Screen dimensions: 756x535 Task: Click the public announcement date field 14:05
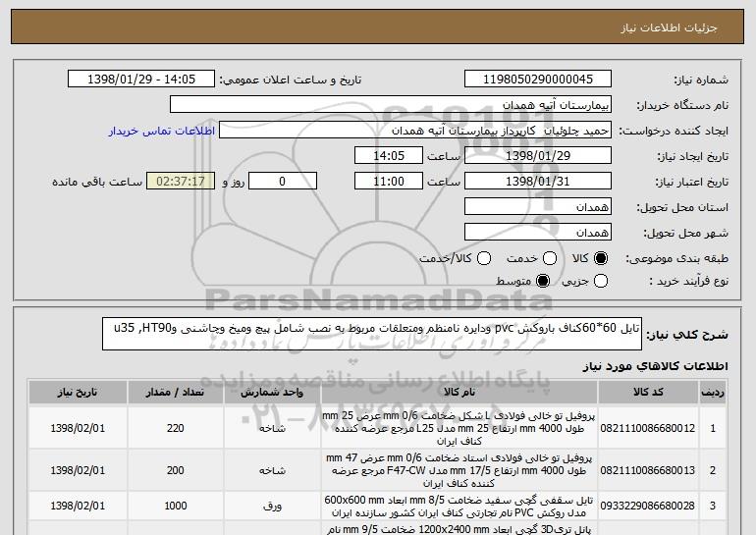(x=141, y=80)
